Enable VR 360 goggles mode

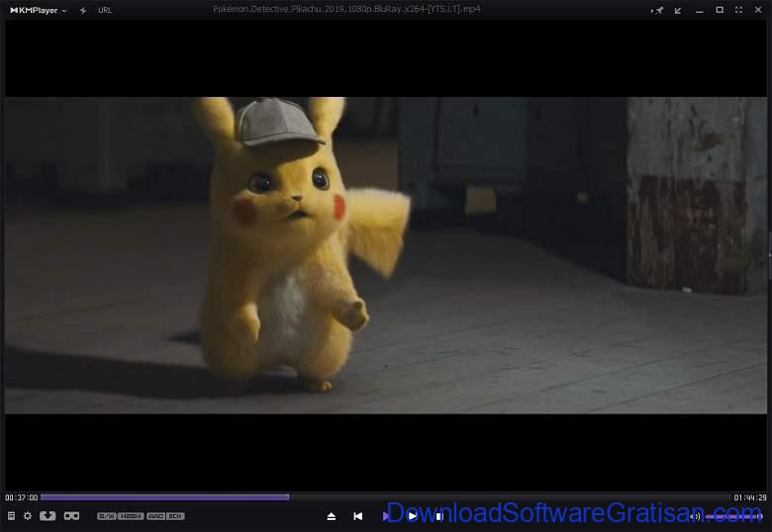(x=72, y=516)
